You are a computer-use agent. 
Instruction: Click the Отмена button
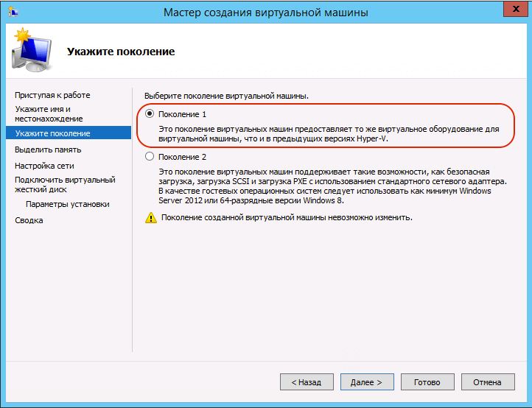click(487, 382)
